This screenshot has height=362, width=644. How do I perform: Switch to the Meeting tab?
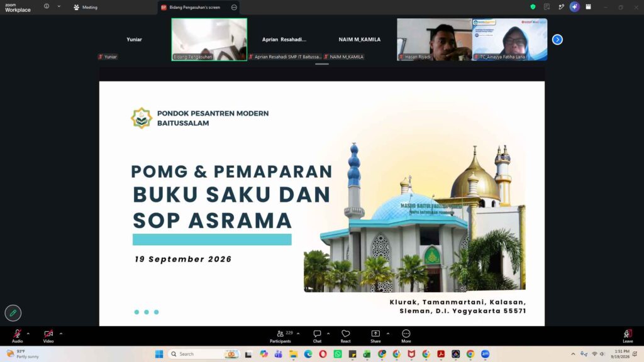(86, 8)
